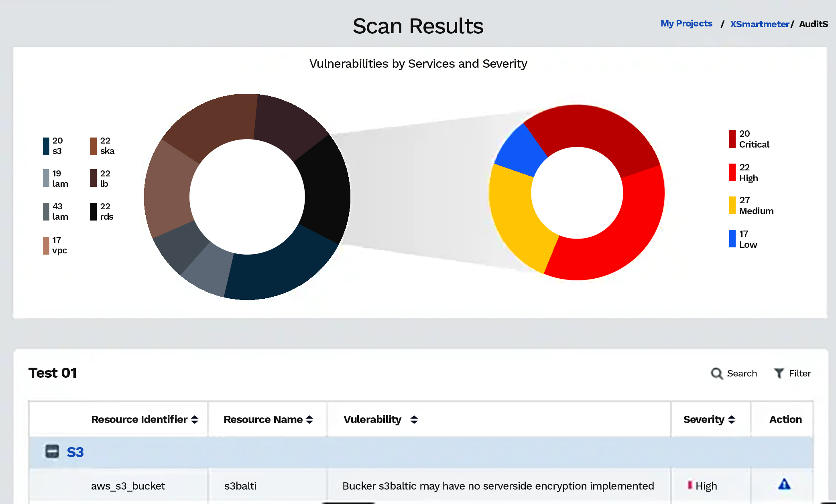Click the rds legend color swatch
836x504 pixels.
point(94,212)
